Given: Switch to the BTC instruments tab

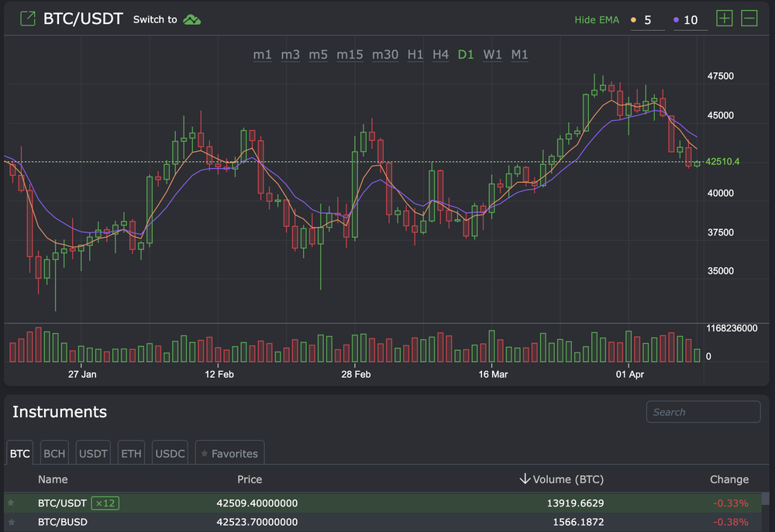Looking at the screenshot, I should (20, 453).
